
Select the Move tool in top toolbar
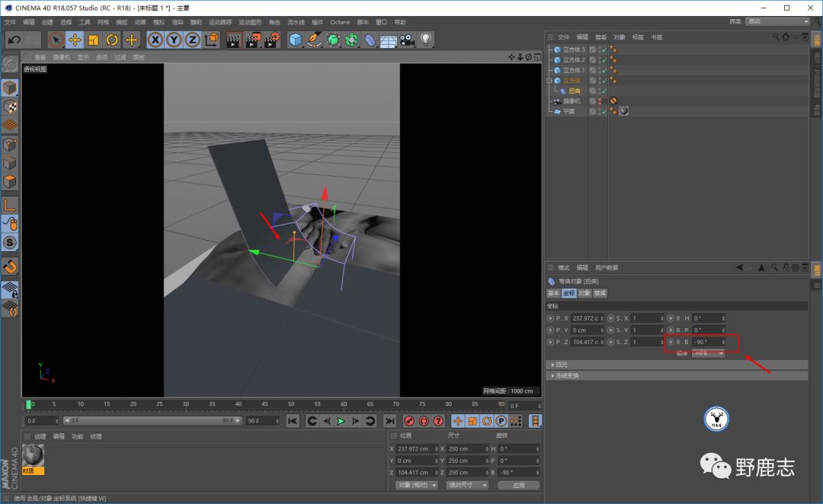click(x=75, y=40)
